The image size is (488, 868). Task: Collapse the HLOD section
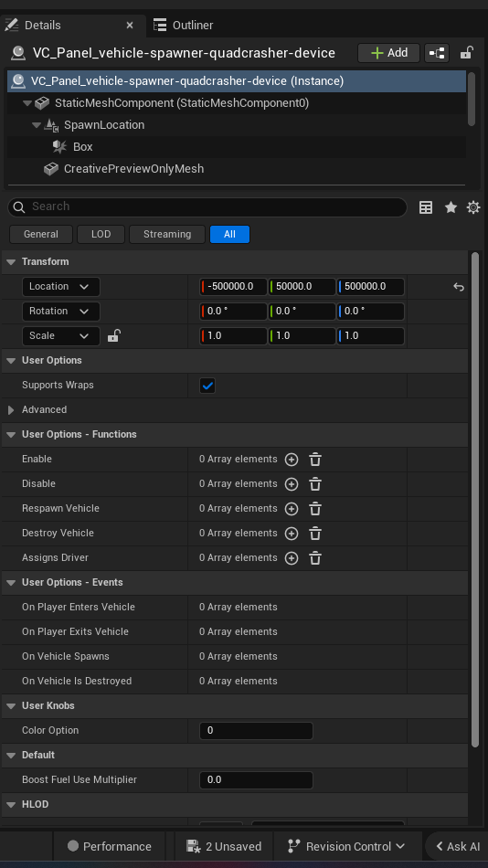click(x=11, y=804)
